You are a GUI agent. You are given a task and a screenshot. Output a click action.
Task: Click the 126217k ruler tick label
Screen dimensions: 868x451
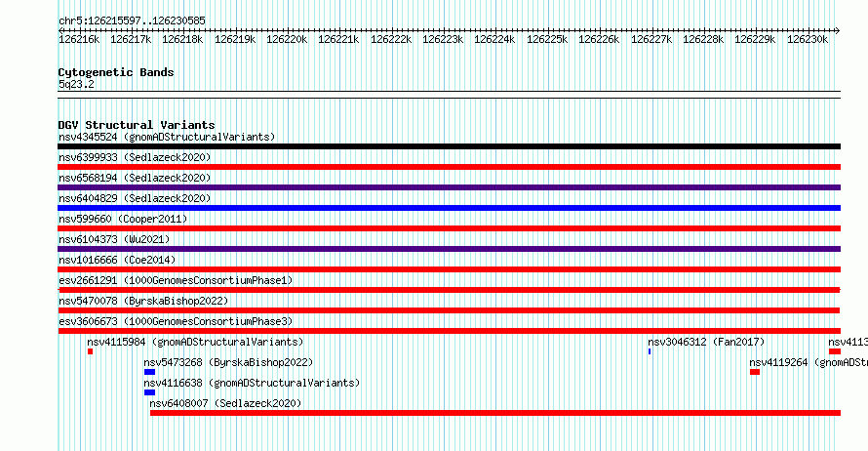point(131,39)
